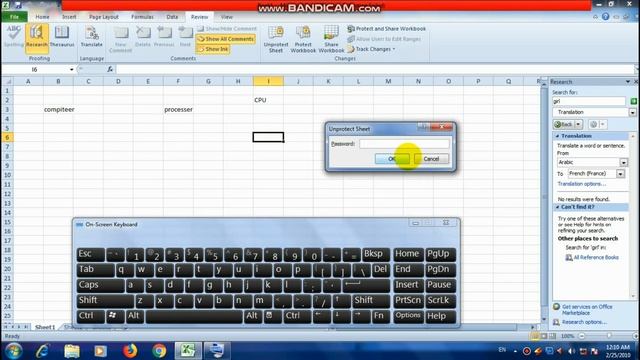Open the Thesaurus tool

pyautogui.click(x=62, y=36)
